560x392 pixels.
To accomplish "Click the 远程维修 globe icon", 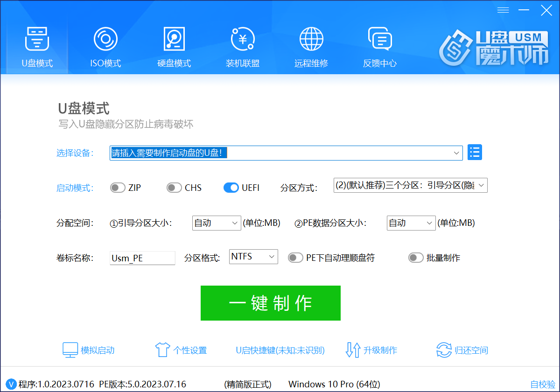I will point(311,39).
